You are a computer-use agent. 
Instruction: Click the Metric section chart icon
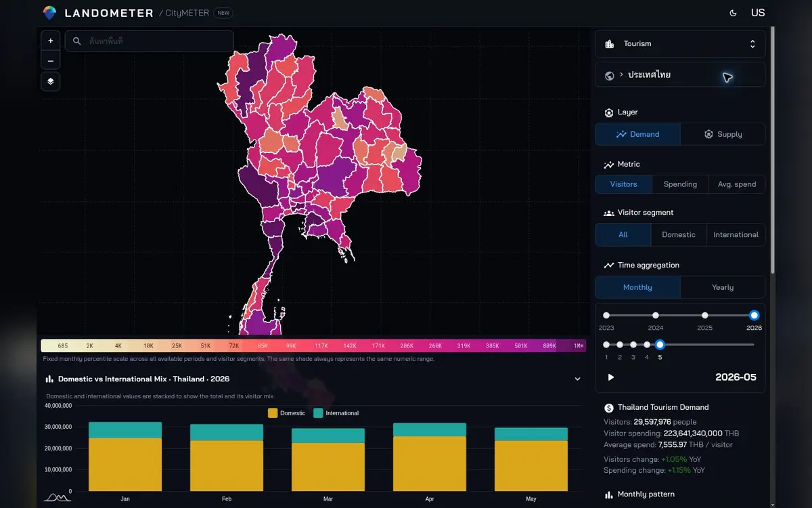click(x=609, y=165)
